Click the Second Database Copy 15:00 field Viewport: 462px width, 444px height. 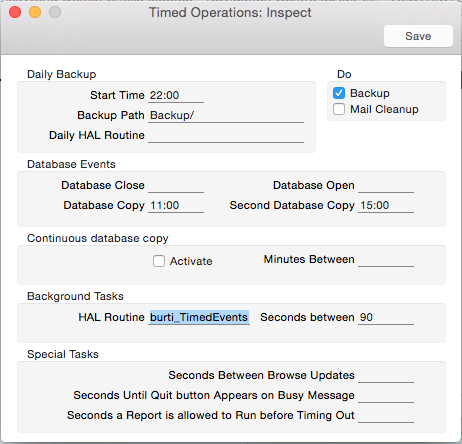click(x=386, y=205)
